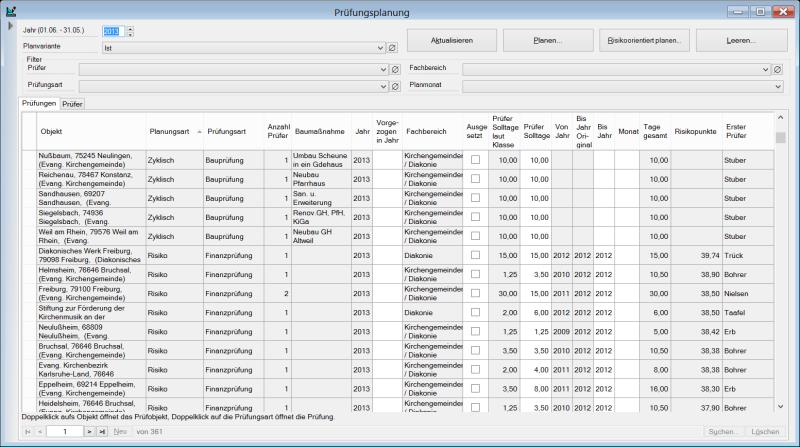This screenshot has width=800, height=447.
Task: Click Erster Prüfer cell Nielsen
Action: pyautogui.click(x=747, y=293)
